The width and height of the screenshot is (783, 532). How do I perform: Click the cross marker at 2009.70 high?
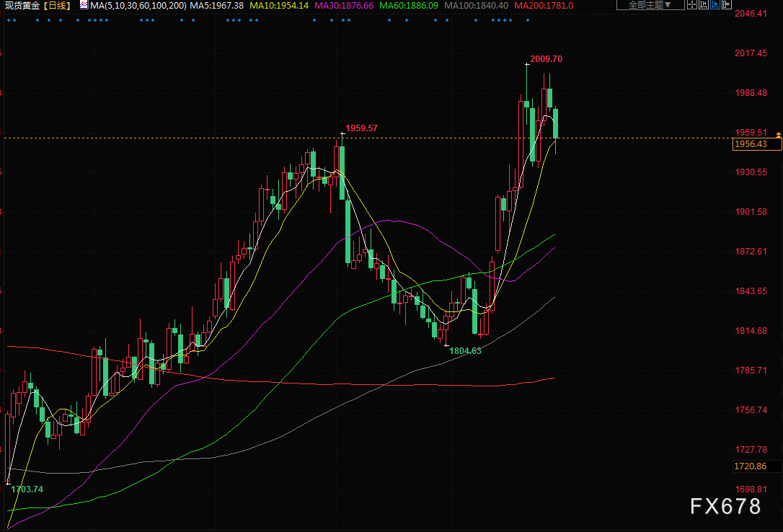click(526, 65)
